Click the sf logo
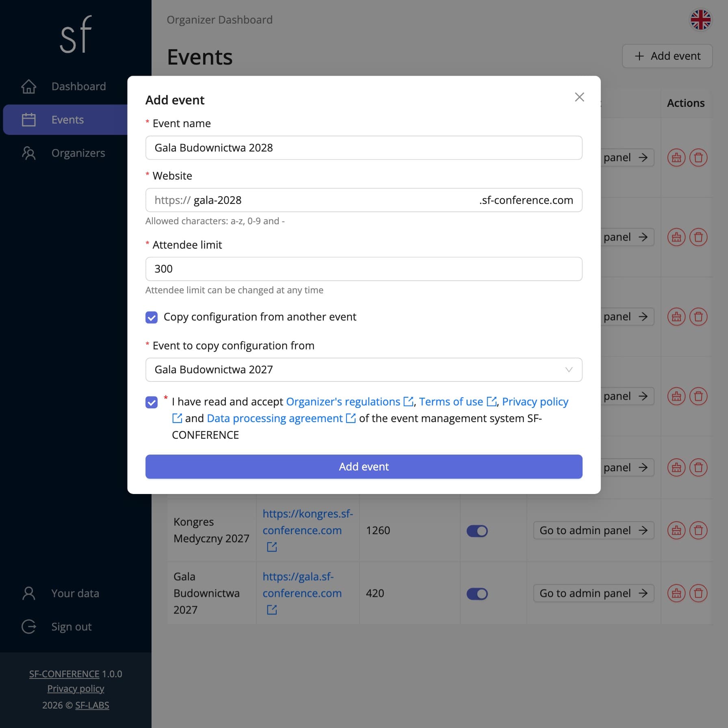Viewport: 728px width, 728px height. (x=76, y=35)
